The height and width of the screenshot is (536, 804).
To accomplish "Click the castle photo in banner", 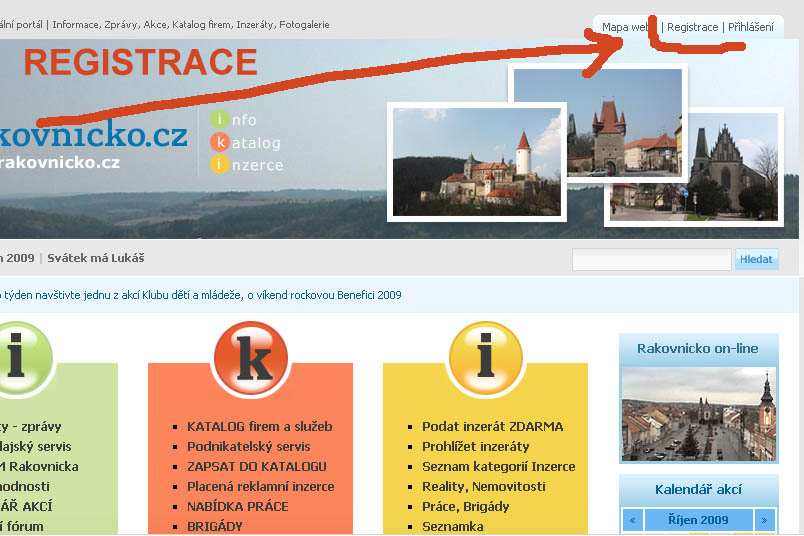I will point(477,161).
